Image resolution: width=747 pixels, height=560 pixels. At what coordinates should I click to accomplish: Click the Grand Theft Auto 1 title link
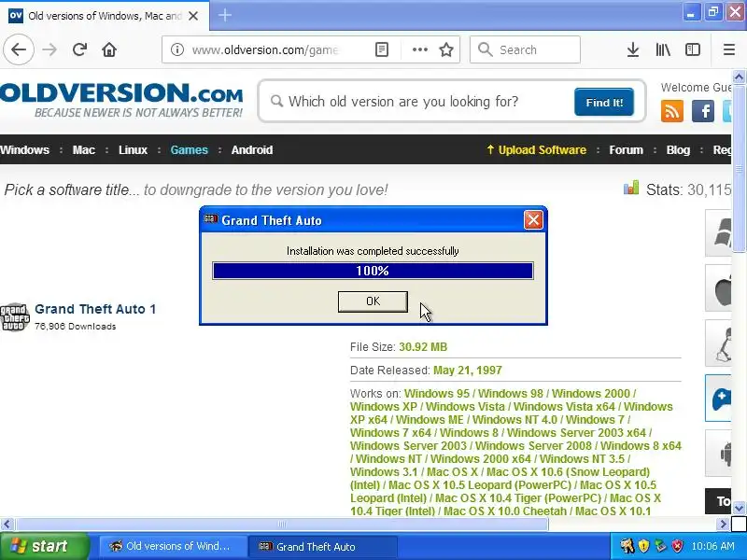[x=95, y=309]
